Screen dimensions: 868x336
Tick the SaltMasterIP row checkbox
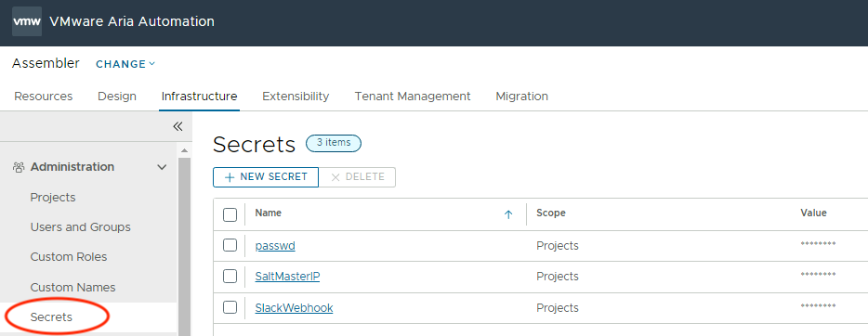(230, 276)
